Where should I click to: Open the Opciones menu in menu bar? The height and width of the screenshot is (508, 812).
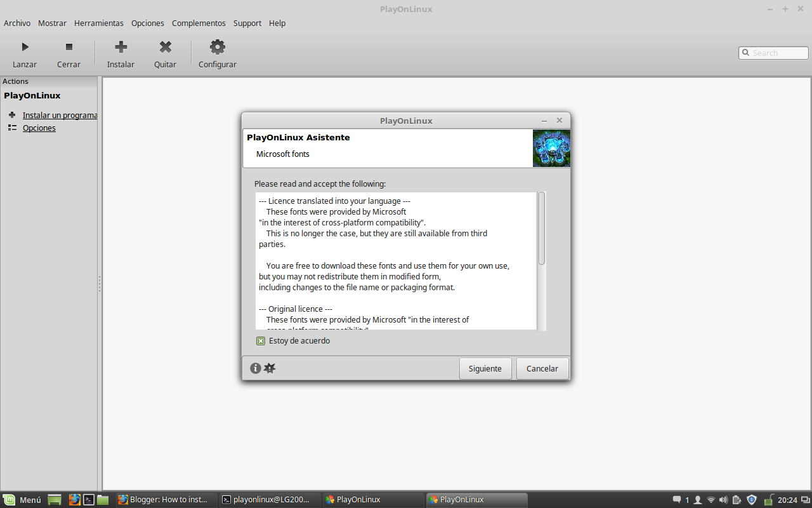tap(148, 23)
